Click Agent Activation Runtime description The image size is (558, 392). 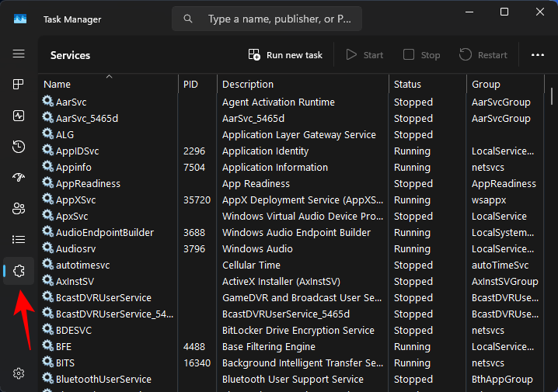[278, 102]
